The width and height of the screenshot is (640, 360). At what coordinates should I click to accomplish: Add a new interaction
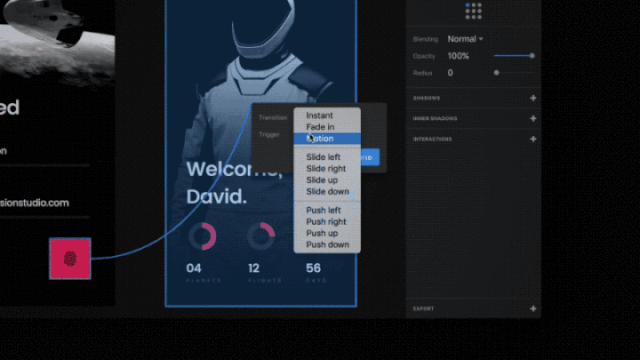coord(533,139)
